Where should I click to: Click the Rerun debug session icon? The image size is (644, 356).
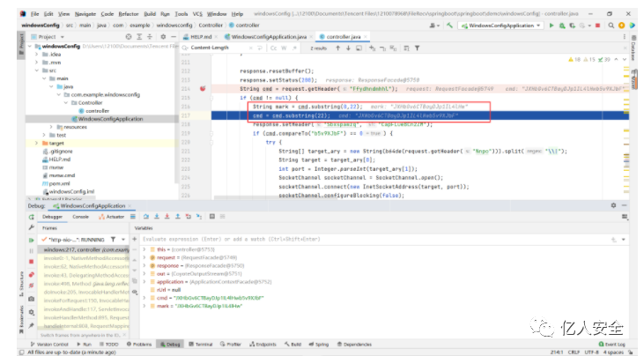(31, 217)
